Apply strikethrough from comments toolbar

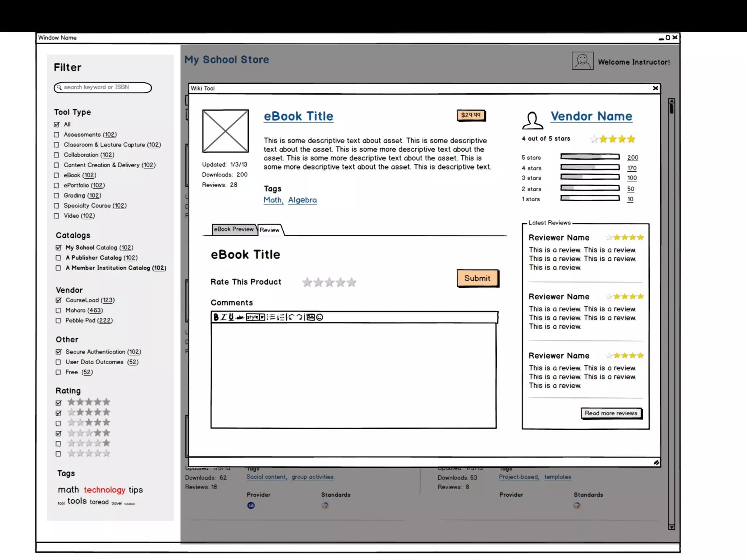click(240, 317)
